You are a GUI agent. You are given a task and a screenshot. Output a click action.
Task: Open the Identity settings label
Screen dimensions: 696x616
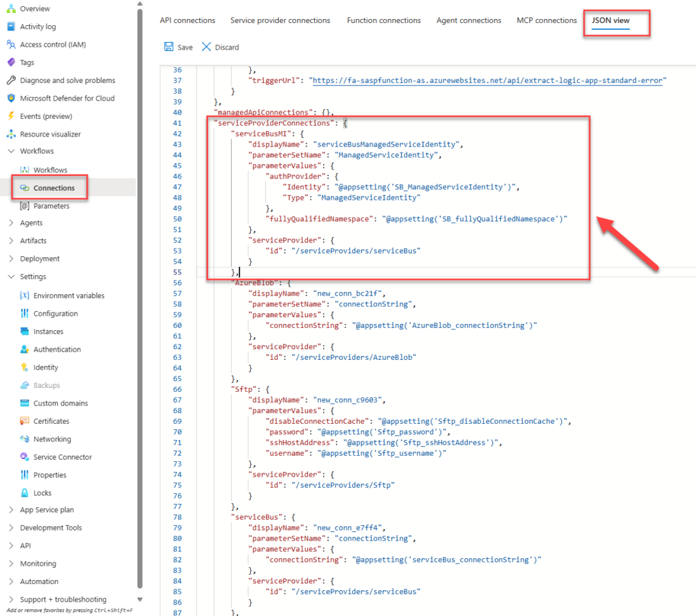tap(46, 367)
